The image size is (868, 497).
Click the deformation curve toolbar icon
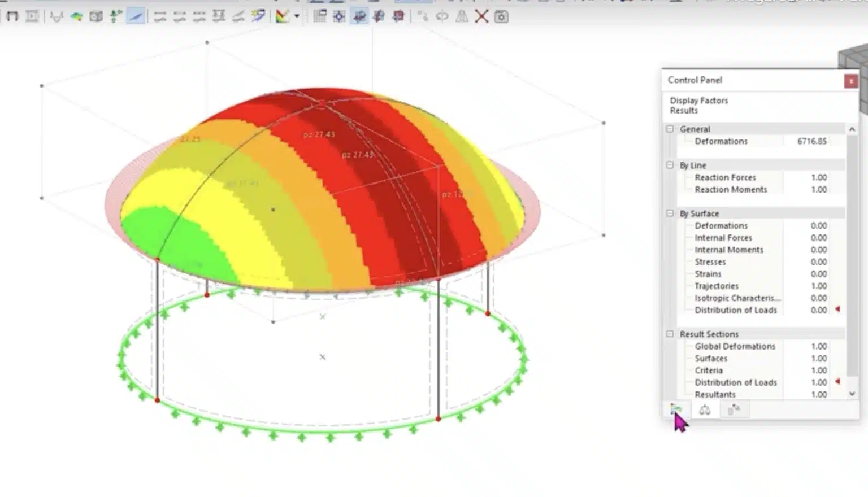pos(56,16)
